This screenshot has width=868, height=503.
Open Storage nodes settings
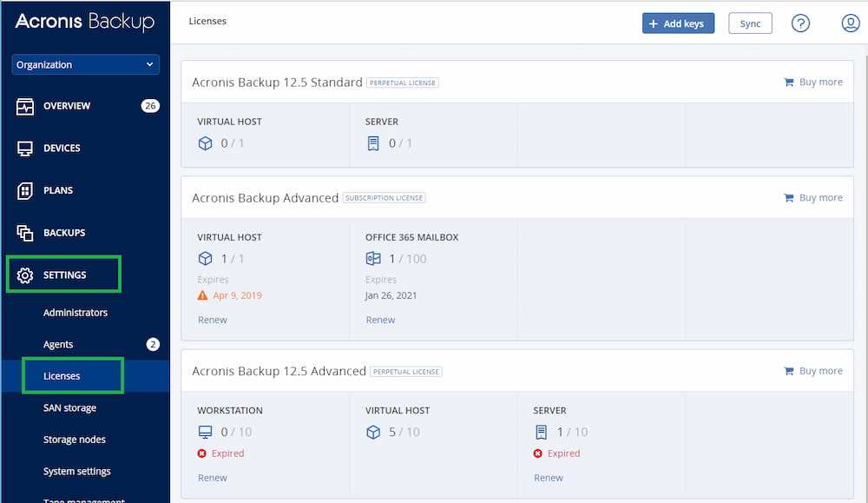(x=75, y=440)
